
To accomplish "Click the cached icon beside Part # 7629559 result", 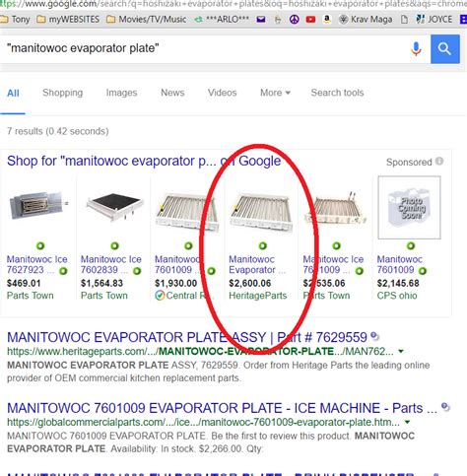I will point(374,336).
